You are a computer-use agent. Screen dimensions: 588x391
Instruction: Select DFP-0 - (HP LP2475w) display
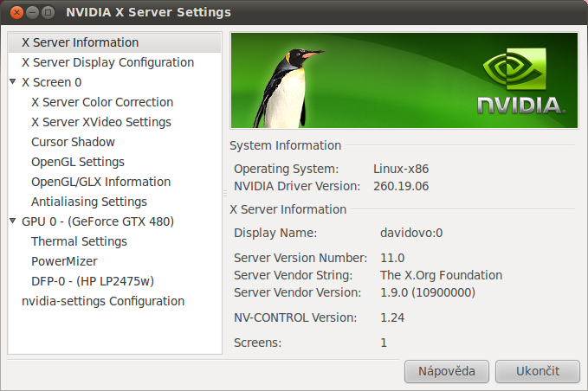(x=93, y=281)
